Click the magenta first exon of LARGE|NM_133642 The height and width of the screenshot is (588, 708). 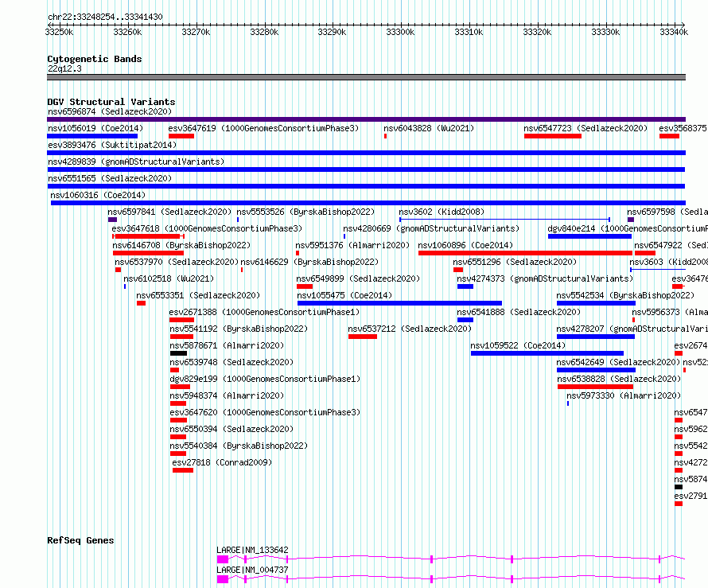(223, 559)
